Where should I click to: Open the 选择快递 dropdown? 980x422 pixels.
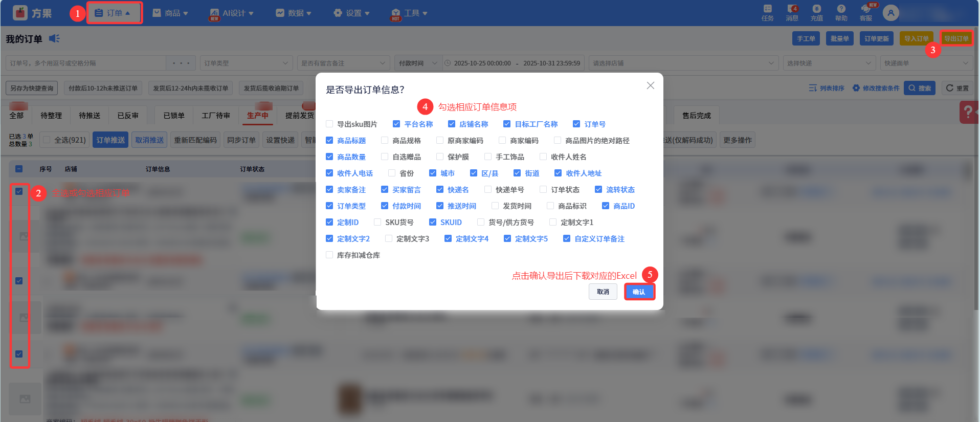tap(829, 63)
